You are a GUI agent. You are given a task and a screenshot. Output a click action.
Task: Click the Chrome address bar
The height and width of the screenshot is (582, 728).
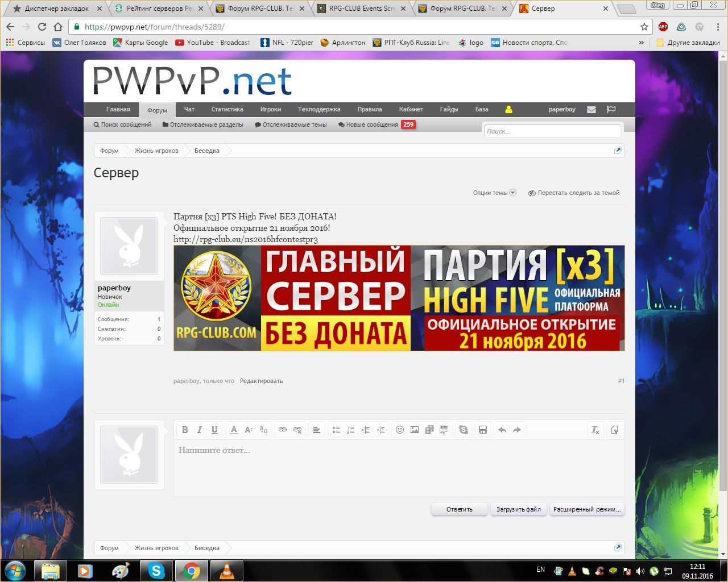tap(358, 27)
